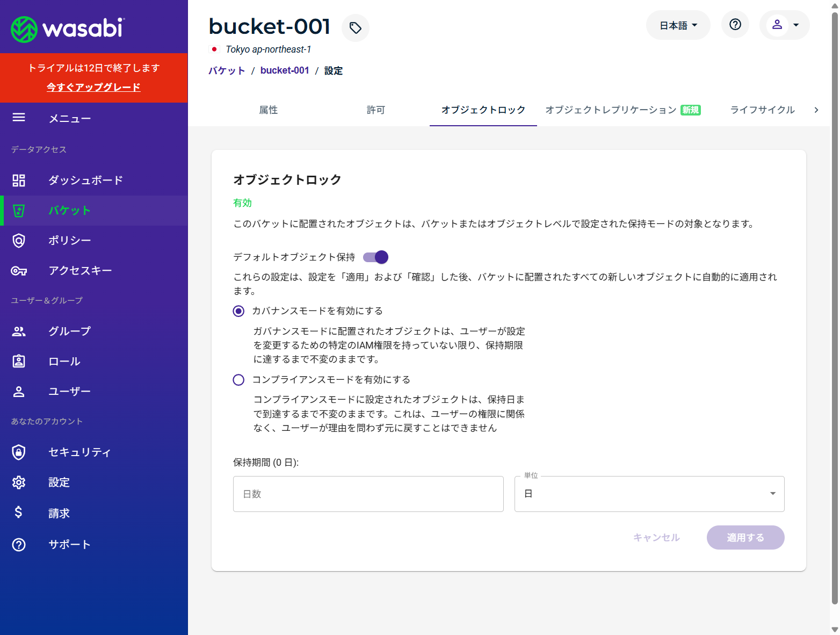
Task: Show more tabs with right chevron arrow
Action: tap(816, 110)
